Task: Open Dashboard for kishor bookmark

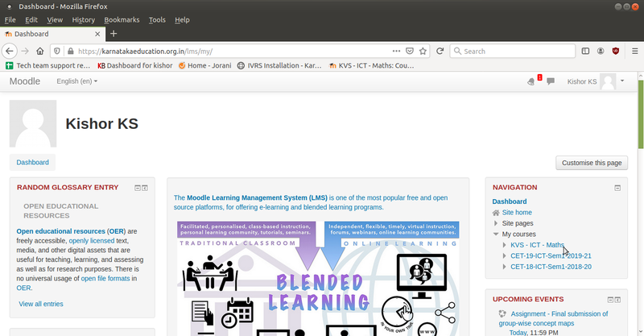Action: coord(135,65)
